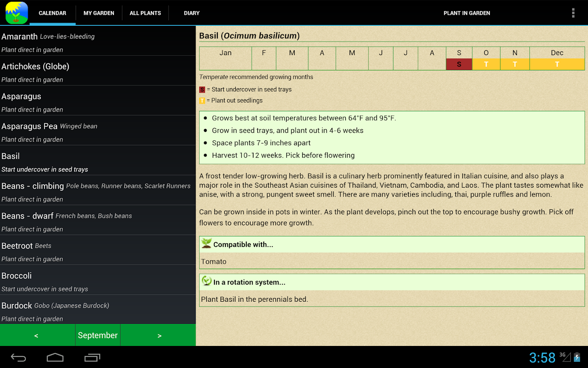This screenshot has height=368, width=588.
Task: Click the red S legend icon
Action: (x=202, y=90)
